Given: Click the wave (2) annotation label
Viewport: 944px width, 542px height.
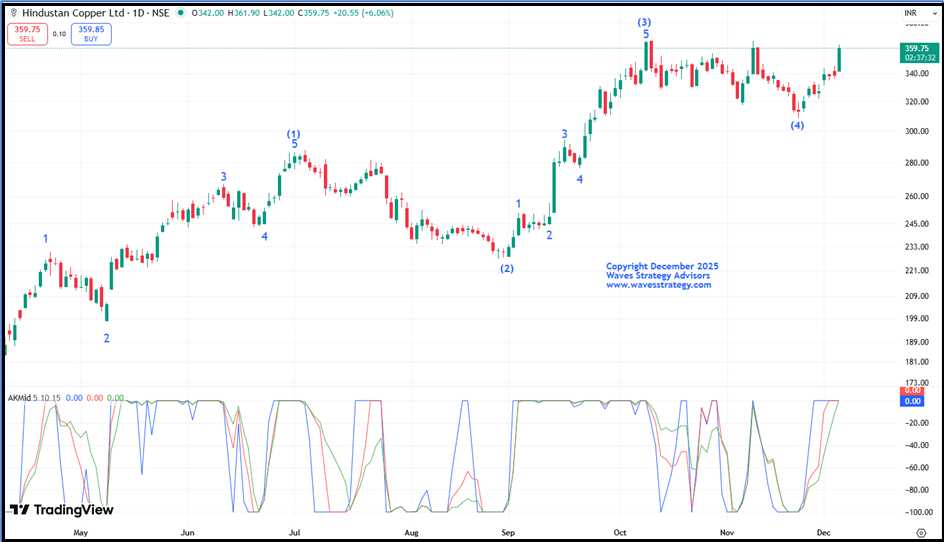Looking at the screenshot, I should pyautogui.click(x=507, y=269).
